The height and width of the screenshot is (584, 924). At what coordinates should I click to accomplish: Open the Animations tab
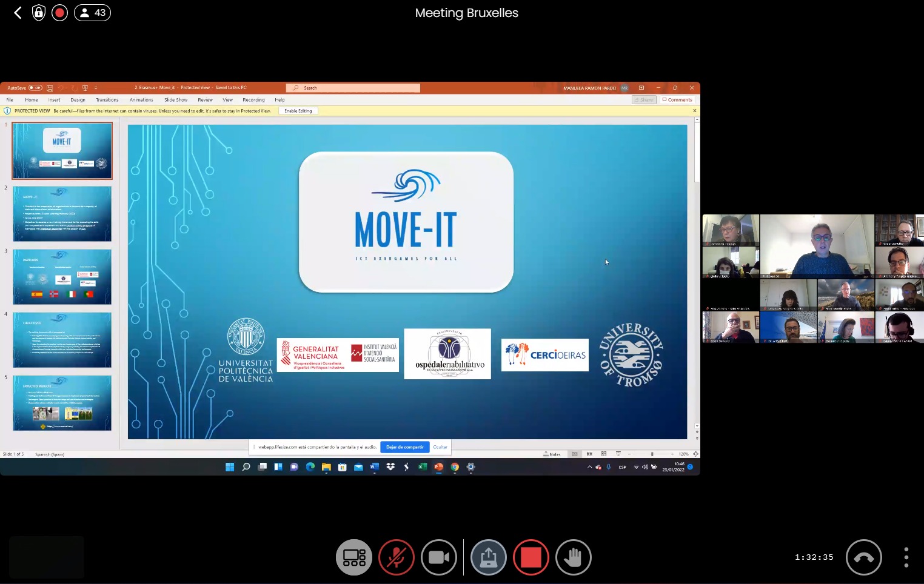(x=141, y=100)
